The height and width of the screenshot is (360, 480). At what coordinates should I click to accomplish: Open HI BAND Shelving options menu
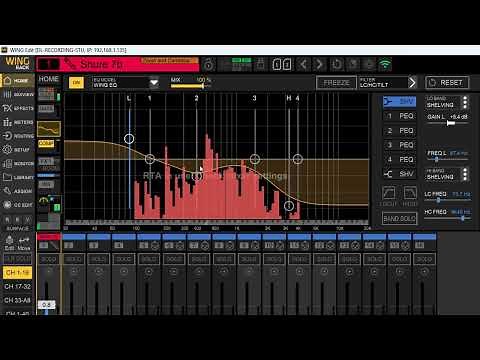tap(465, 174)
